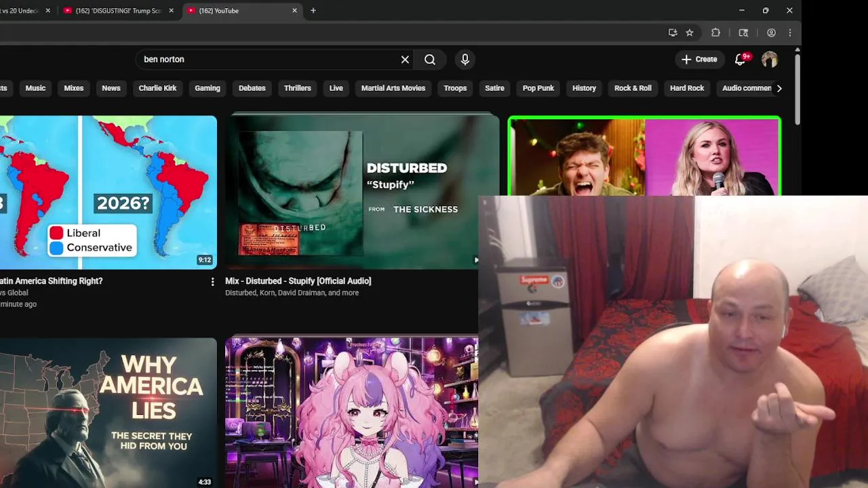Start voice search with microphone icon
This screenshot has height=488, width=868.
[465, 60]
